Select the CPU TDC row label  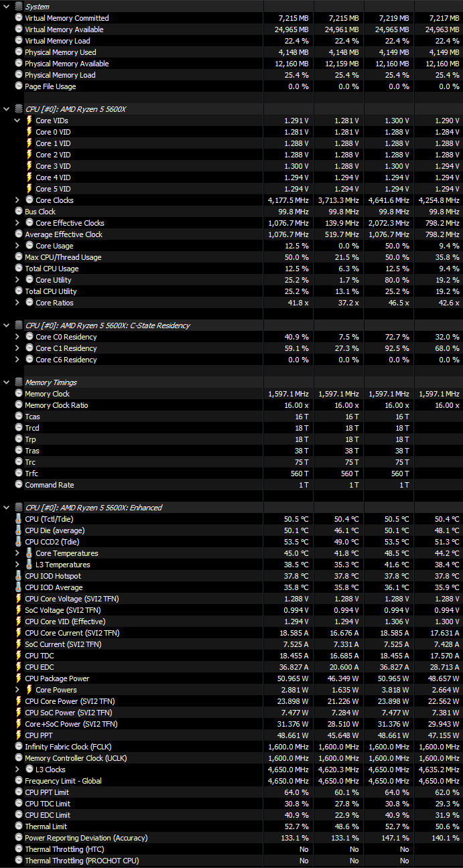pos(40,656)
